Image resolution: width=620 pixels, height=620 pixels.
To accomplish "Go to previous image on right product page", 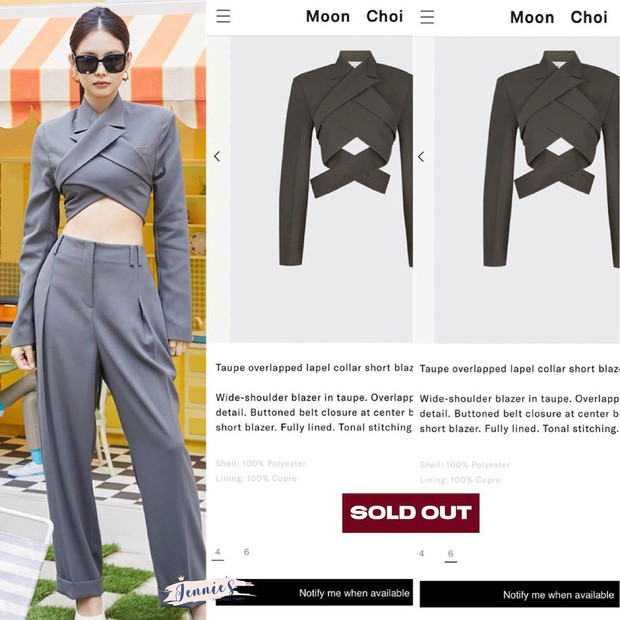I will coord(421,157).
